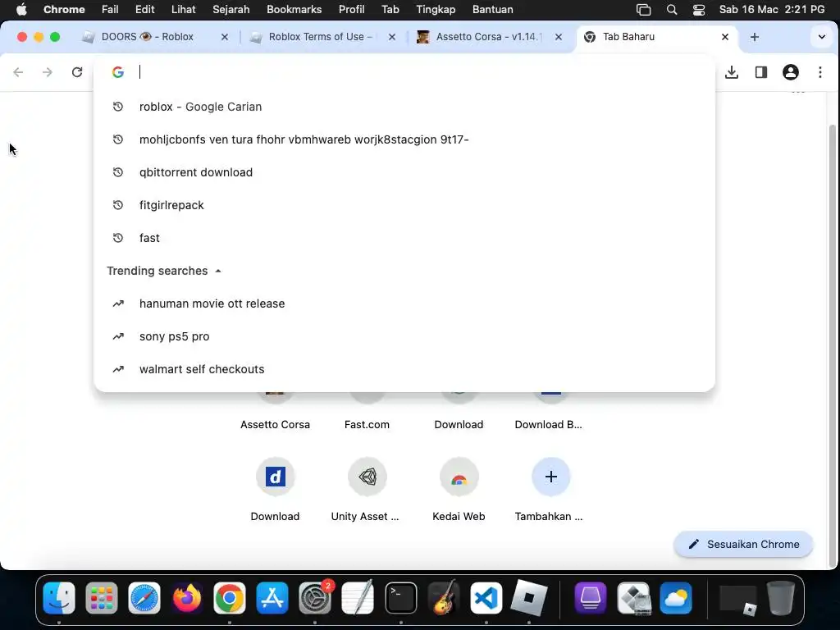Open Trash in the Dock
Screen dimensions: 840x630
781,598
